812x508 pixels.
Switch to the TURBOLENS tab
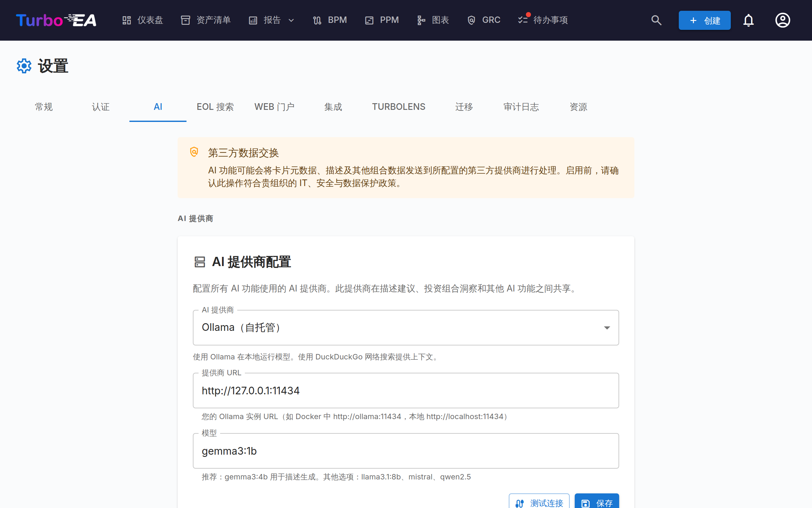(399, 107)
